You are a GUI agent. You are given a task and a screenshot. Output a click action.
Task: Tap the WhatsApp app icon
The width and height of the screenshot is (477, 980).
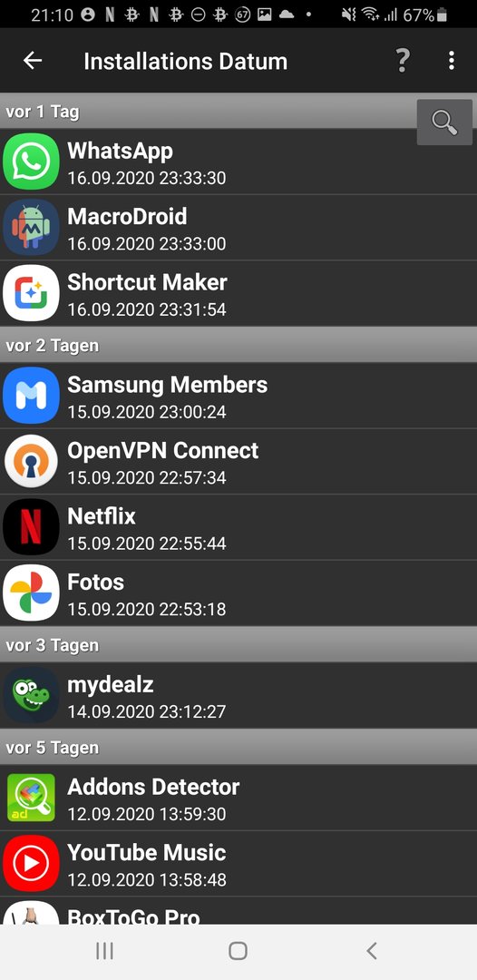(x=31, y=162)
